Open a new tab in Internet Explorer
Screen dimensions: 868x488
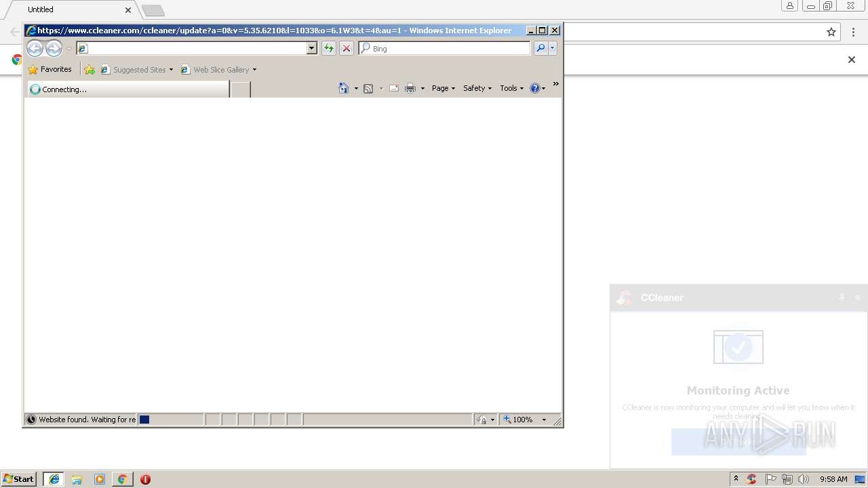[x=241, y=89]
